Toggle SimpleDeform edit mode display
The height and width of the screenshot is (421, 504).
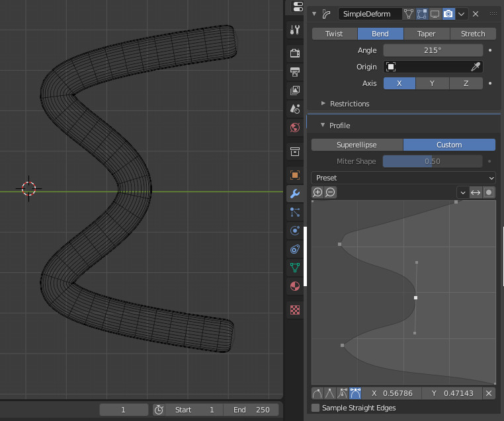coord(422,14)
